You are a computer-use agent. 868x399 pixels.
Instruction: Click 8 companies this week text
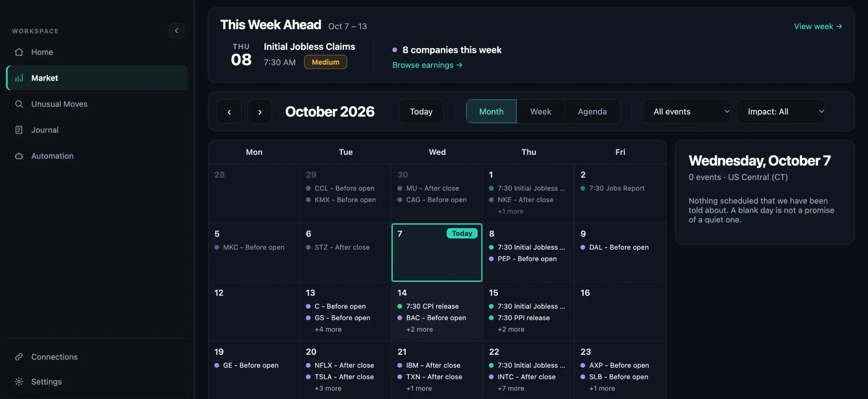tap(452, 50)
